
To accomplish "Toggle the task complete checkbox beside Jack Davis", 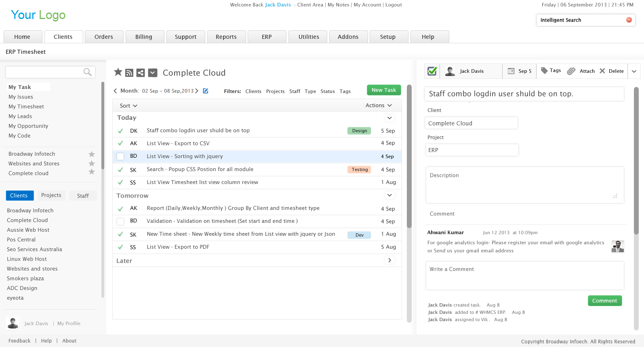I will pos(432,71).
